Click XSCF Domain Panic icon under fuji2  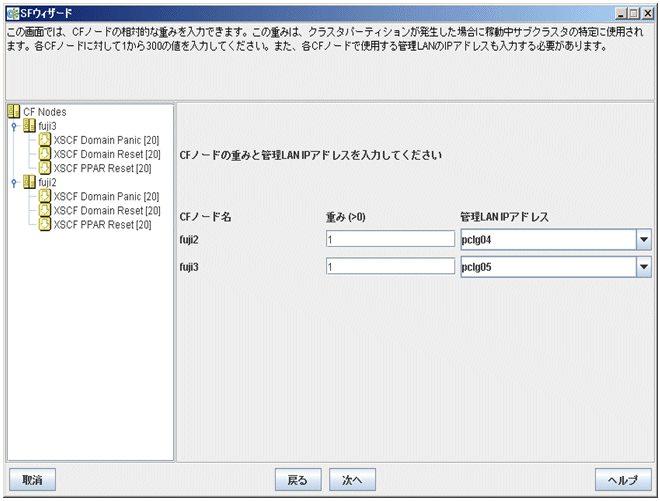point(45,196)
